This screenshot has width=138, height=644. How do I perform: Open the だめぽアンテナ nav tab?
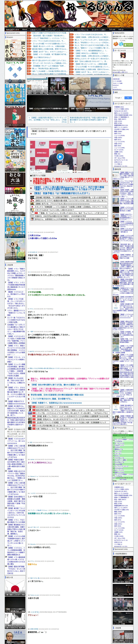[x=36, y=30]
